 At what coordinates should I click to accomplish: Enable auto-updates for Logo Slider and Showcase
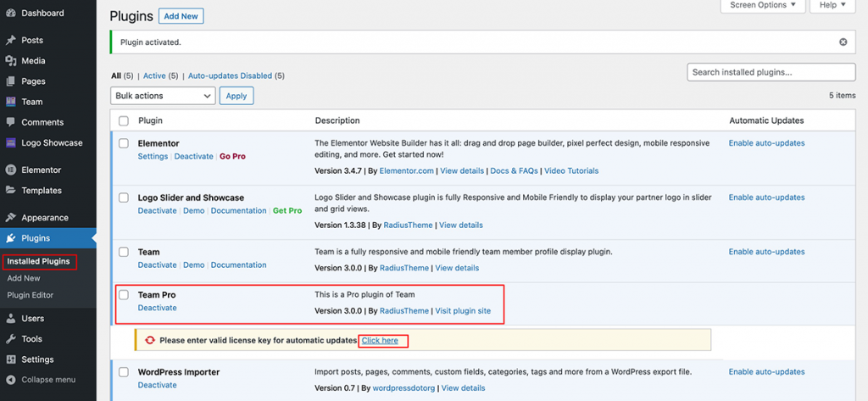[766, 198]
